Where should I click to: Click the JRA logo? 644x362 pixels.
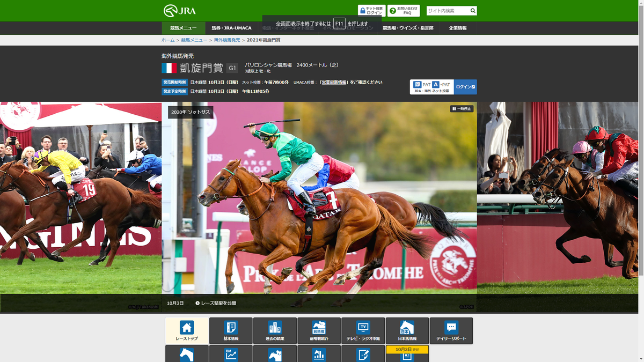pyautogui.click(x=180, y=10)
